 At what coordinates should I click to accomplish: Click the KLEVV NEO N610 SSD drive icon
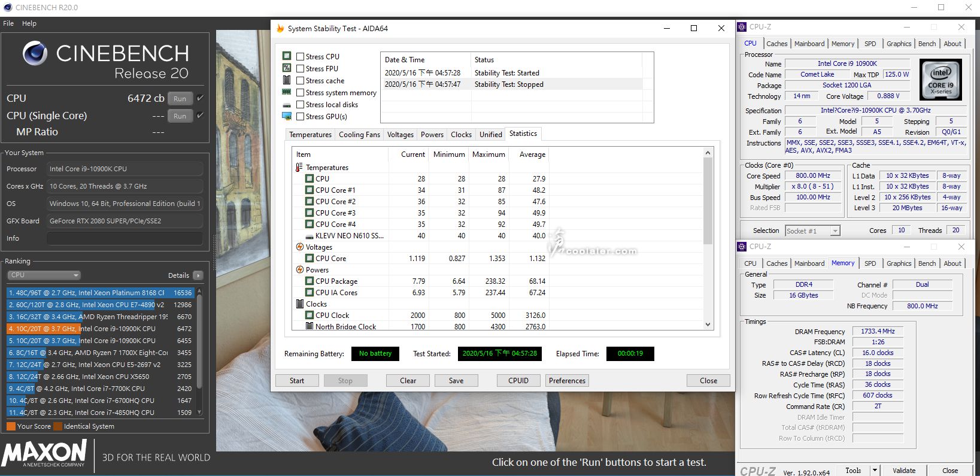[310, 236]
